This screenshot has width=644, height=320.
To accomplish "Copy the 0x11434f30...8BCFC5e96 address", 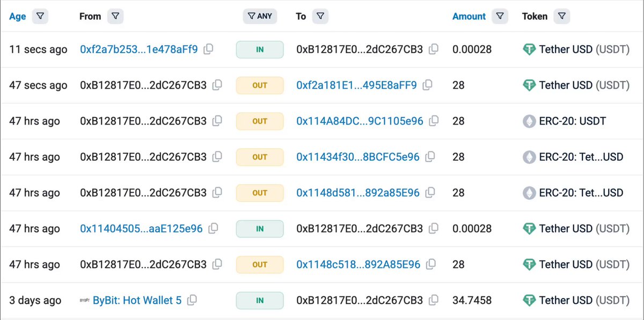I will [430, 157].
